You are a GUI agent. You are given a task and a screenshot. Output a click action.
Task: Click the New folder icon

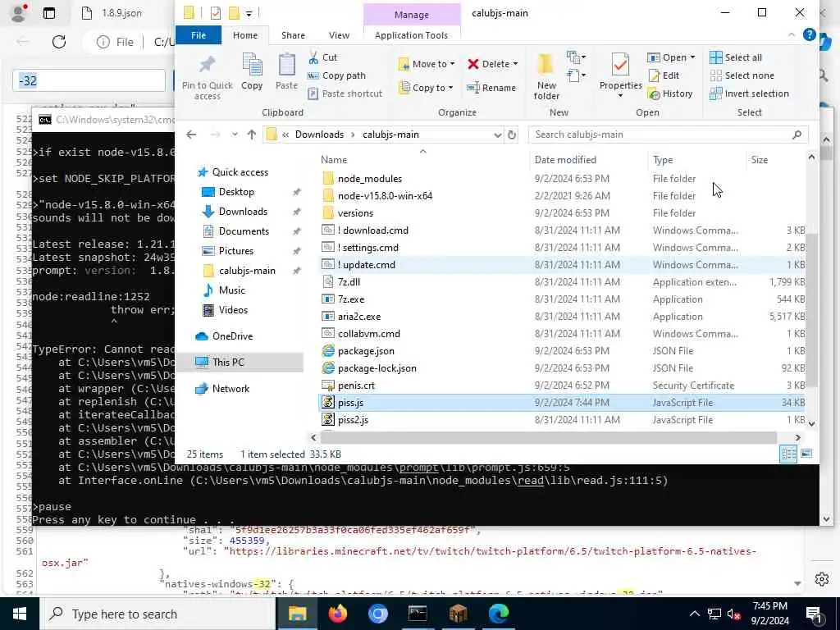pyautogui.click(x=546, y=65)
